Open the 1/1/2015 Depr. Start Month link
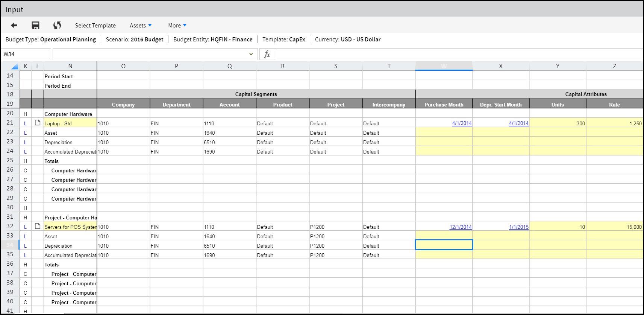 click(518, 227)
